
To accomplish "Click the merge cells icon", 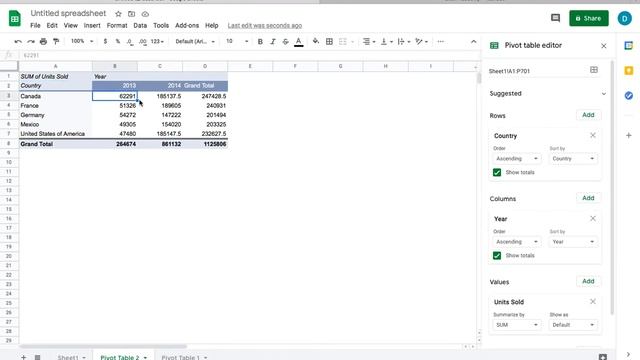I will tap(343, 42).
